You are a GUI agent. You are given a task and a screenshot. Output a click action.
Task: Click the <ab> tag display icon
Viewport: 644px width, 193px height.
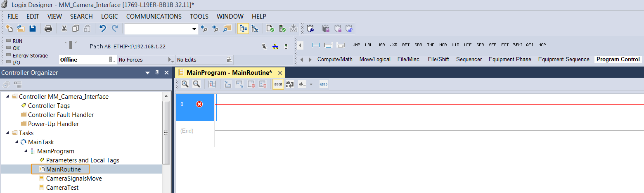(x=324, y=84)
